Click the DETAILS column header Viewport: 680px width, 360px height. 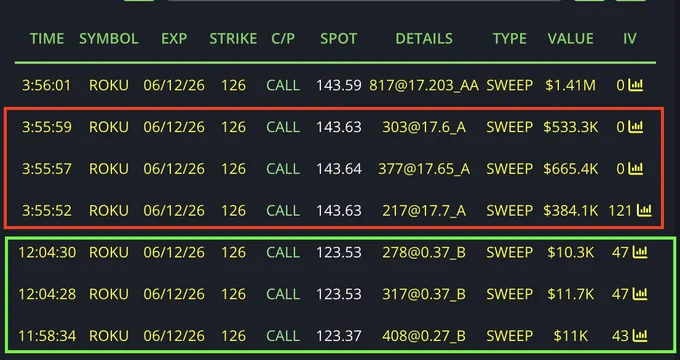(424, 39)
